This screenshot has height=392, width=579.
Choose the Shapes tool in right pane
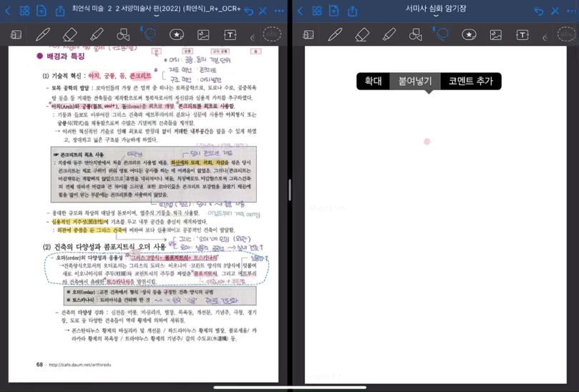pos(415,34)
